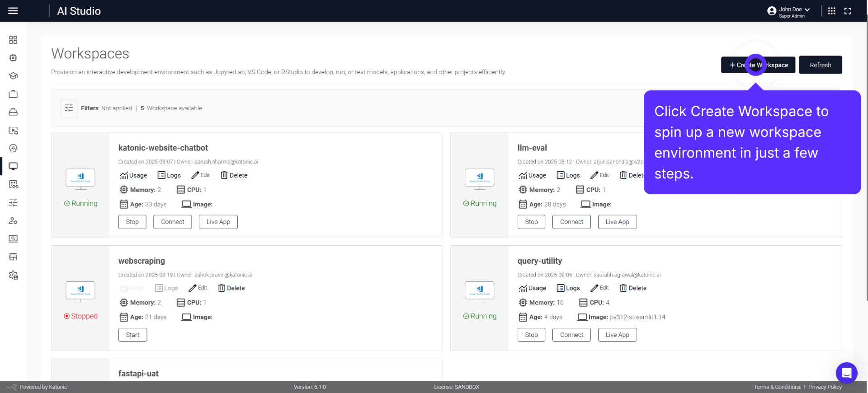Stop the query-utility workspace
Screen dimensions: 868x393
click(531, 335)
